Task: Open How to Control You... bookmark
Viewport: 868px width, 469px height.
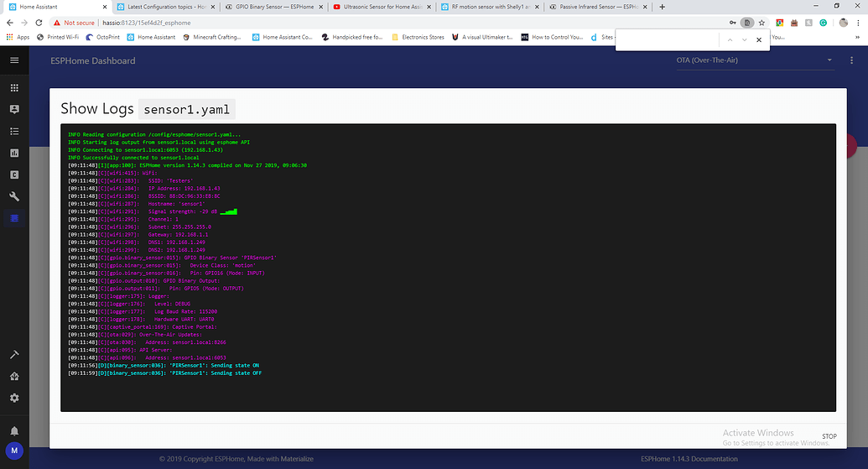Action: [552, 37]
